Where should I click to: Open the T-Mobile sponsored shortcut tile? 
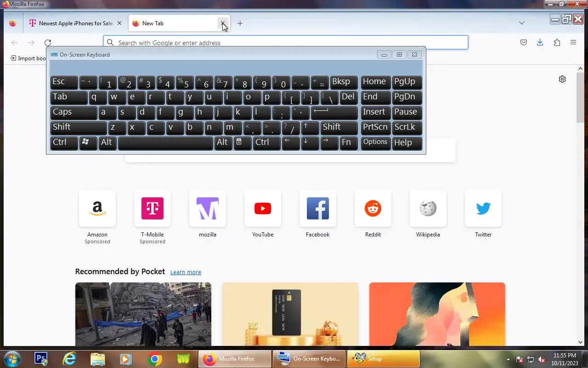153,208
